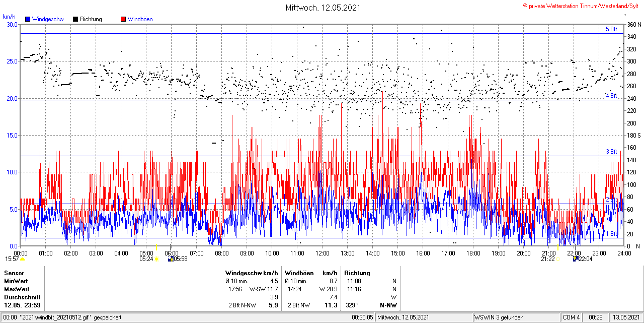The height and width of the screenshot is (323, 644).
Task: Click the 24:00 tick on the time axis
Action: (624, 253)
